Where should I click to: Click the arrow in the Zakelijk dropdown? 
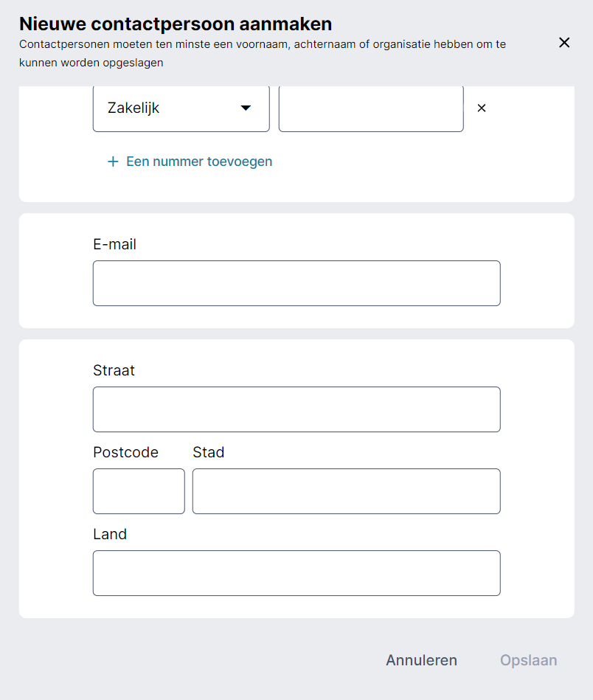coord(246,108)
